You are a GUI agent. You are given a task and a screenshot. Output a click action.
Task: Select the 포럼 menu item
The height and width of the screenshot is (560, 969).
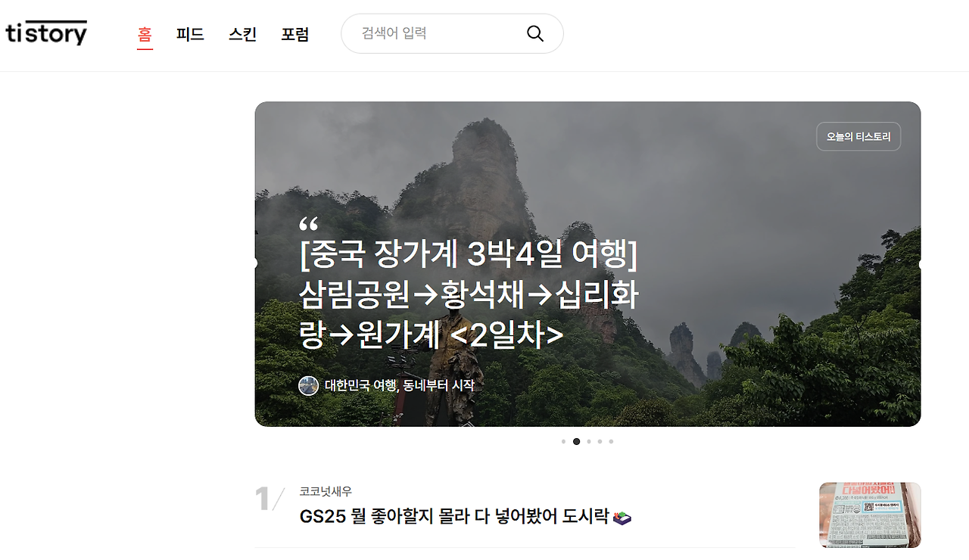[x=294, y=34]
